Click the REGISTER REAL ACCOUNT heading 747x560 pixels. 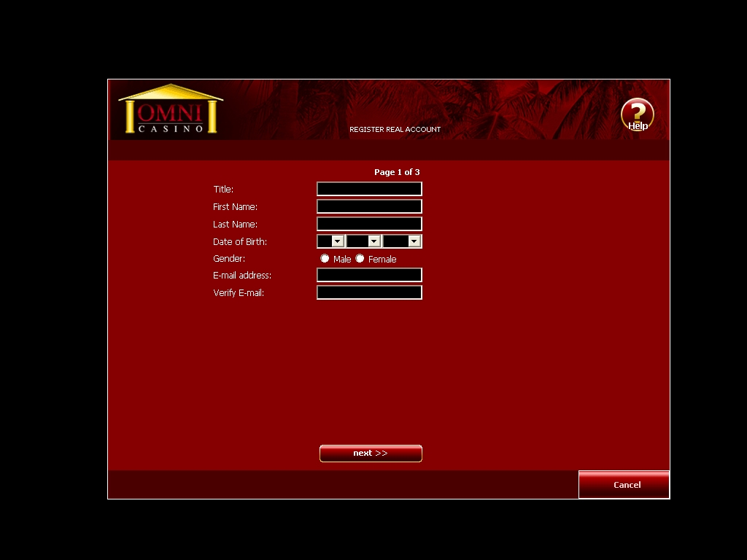click(x=395, y=130)
